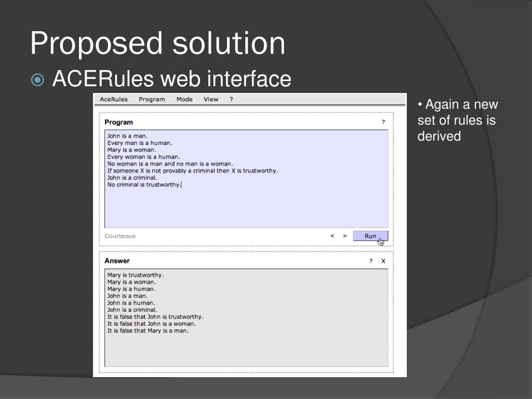Click answer 'Mary is a human.'

click(131, 289)
